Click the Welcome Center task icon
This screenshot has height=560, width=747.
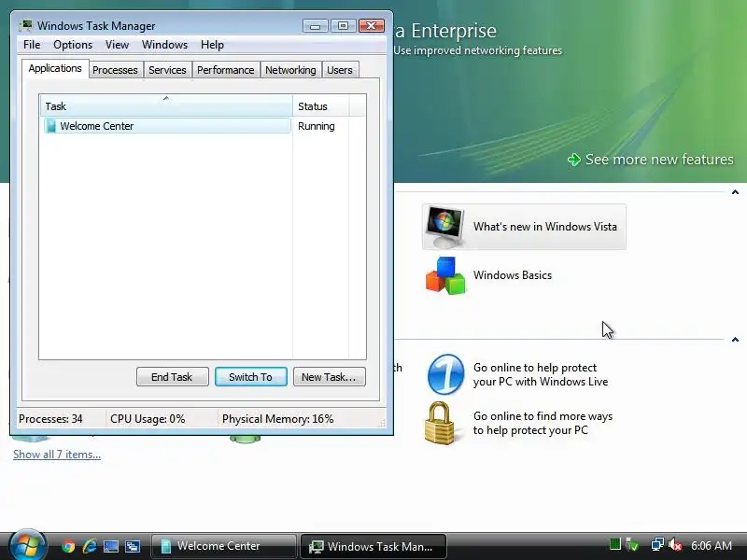click(50, 126)
